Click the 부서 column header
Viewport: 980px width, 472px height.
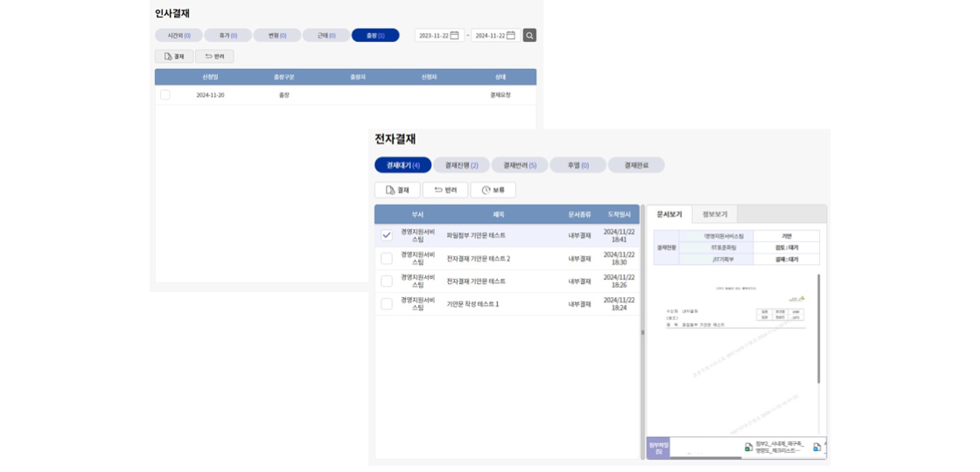[x=417, y=214]
